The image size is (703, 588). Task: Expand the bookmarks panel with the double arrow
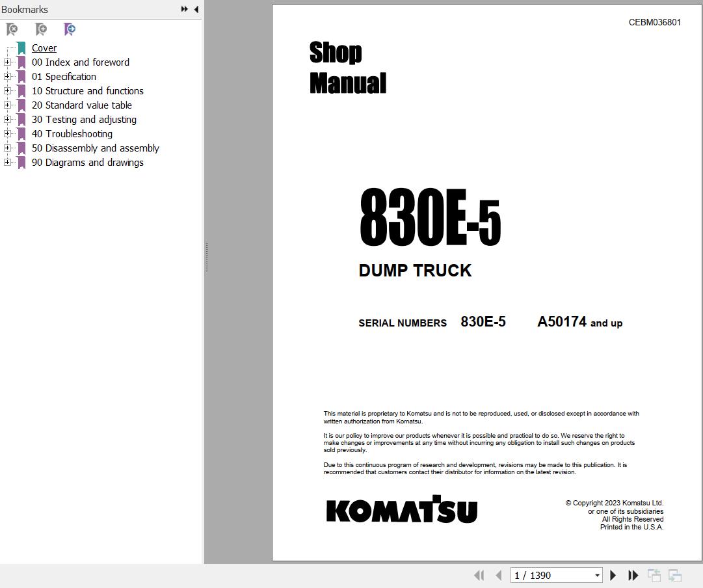(184, 9)
